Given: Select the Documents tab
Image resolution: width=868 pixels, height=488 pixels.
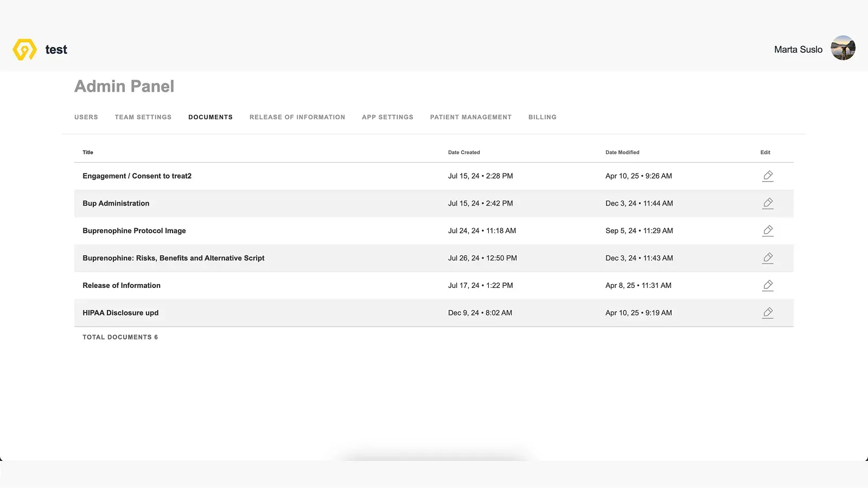Looking at the screenshot, I should (210, 117).
